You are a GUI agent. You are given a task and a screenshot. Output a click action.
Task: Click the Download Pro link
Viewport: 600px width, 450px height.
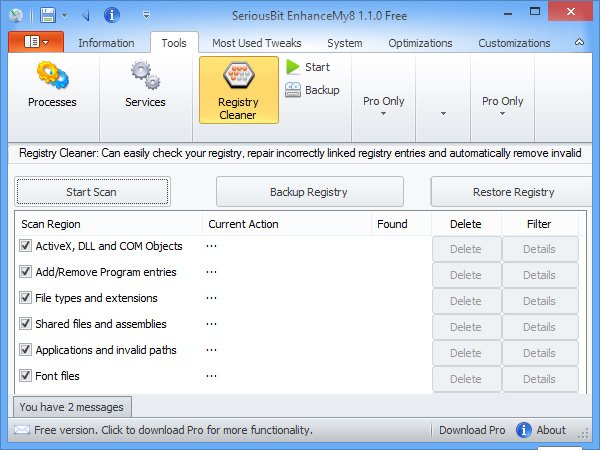click(472, 430)
